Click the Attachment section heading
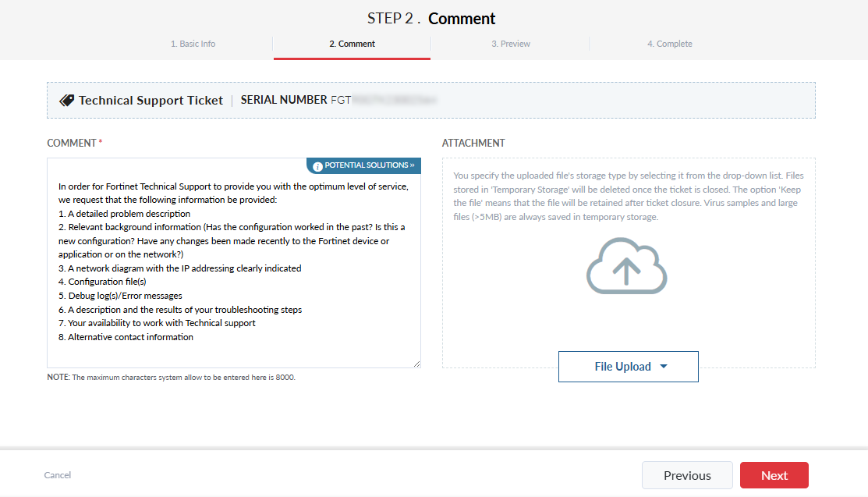 pyautogui.click(x=473, y=143)
